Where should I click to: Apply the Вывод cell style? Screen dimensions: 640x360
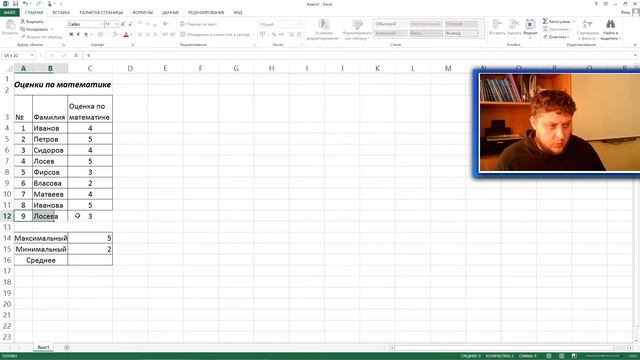pos(461,33)
